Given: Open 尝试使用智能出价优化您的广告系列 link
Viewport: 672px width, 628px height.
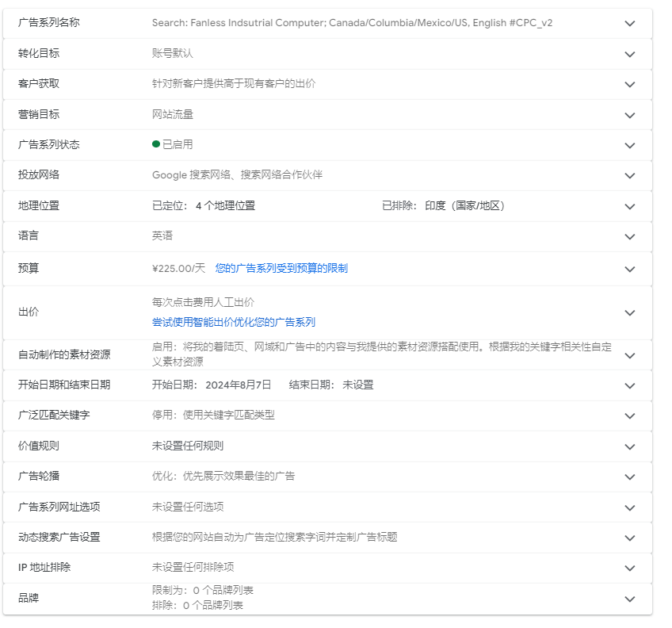Looking at the screenshot, I should tap(234, 322).
